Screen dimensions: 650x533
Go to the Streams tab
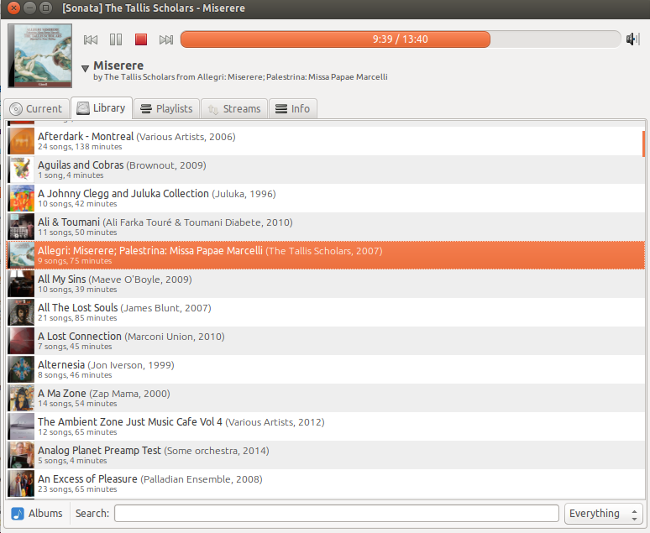233,108
